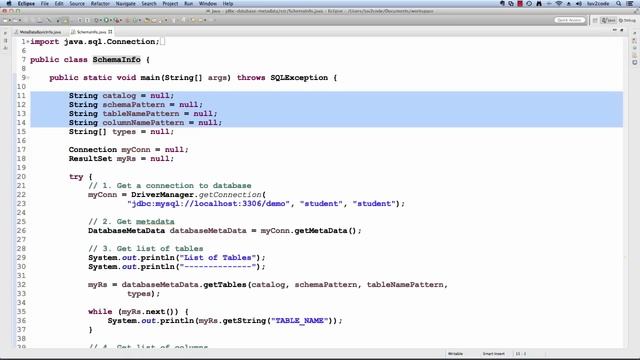
Task: Click the try keyword on line 20
Action: (x=76, y=177)
